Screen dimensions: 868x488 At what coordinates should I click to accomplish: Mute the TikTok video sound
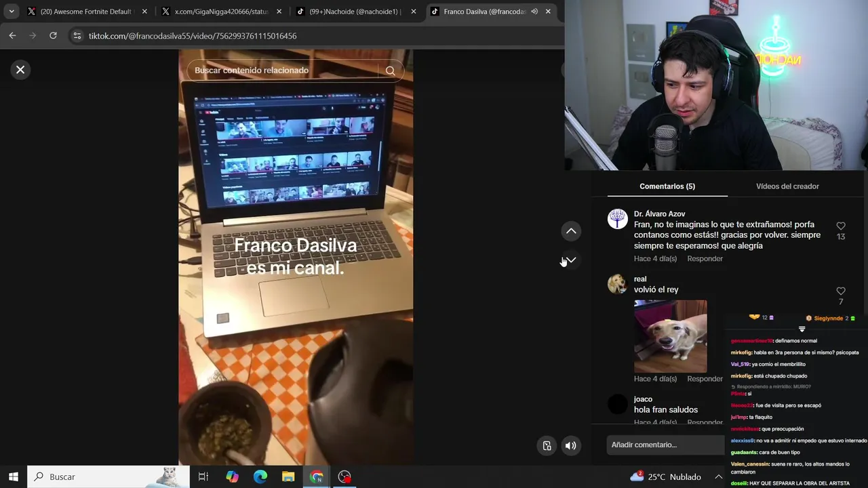coord(571,445)
